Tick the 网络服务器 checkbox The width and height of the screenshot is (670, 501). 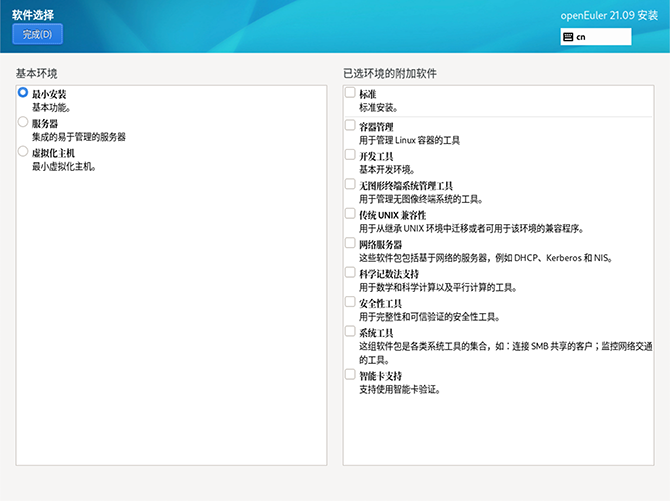point(350,243)
